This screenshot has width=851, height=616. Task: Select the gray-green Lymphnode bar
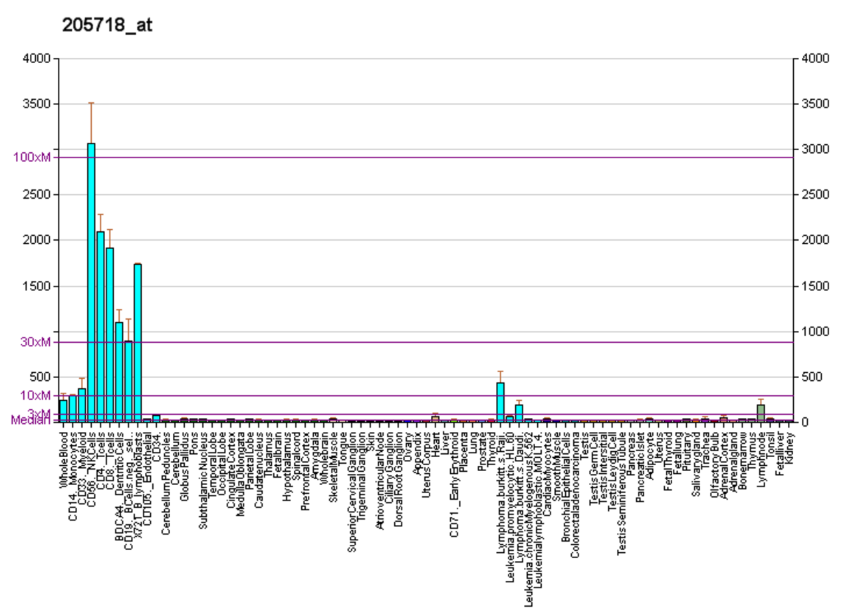[761, 413]
